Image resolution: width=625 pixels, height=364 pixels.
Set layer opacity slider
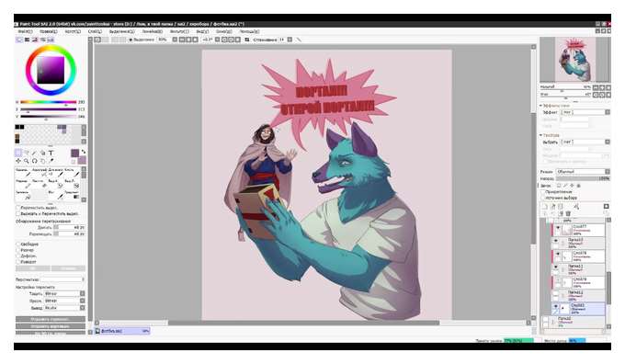pos(583,179)
